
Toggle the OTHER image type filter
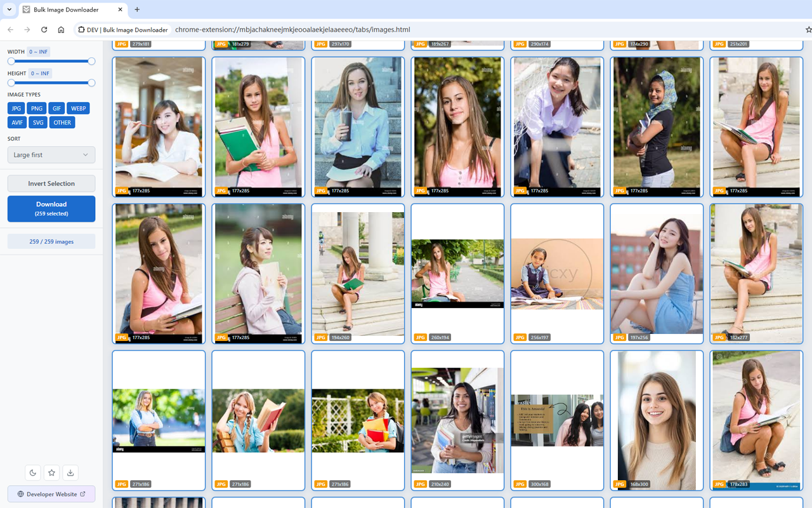[x=63, y=123]
